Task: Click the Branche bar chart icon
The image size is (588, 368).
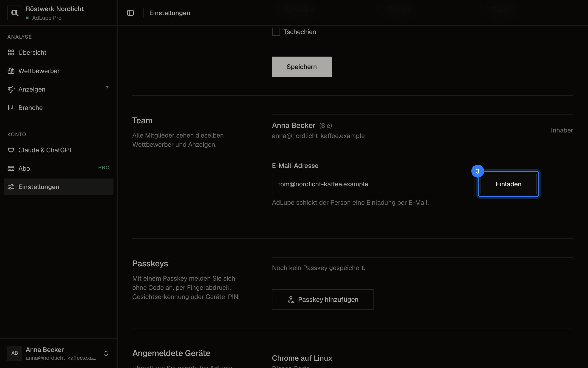Action: coord(11,108)
